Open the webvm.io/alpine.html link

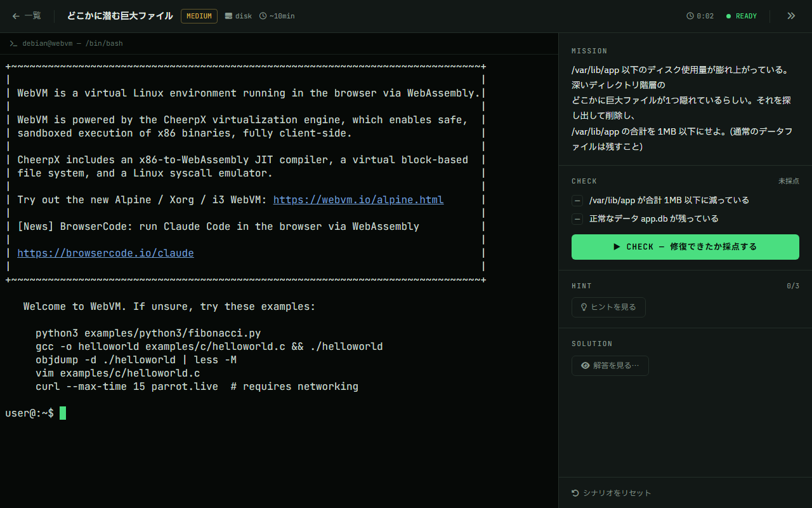pos(358,199)
